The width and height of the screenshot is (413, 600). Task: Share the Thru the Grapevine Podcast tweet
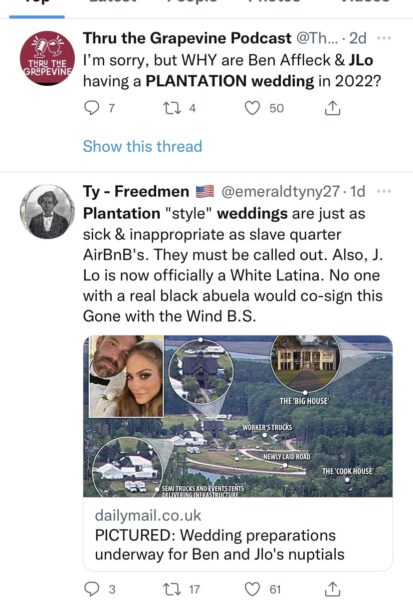pos(332,108)
